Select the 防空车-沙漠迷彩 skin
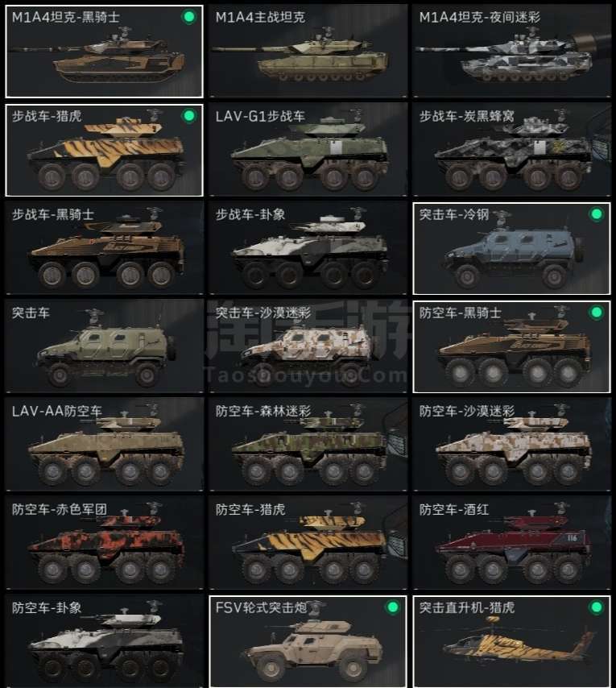This screenshot has width=616, height=688. [511, 445]
